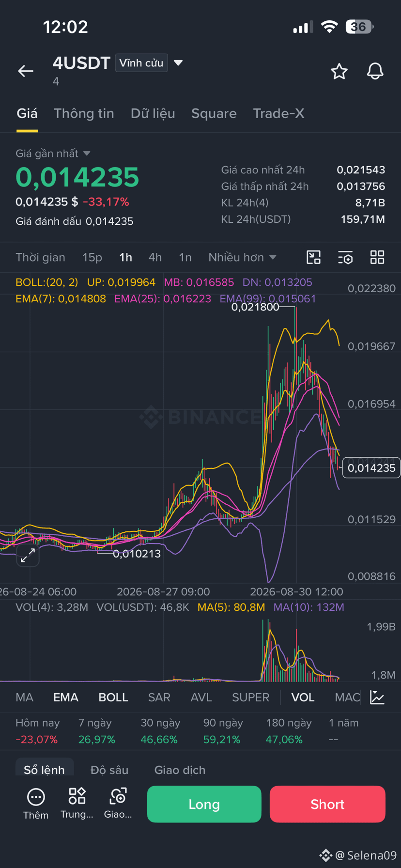The image size is (401, 868).
Task: Open the Giá gần nhất price type dropdown
Action: 53,154
